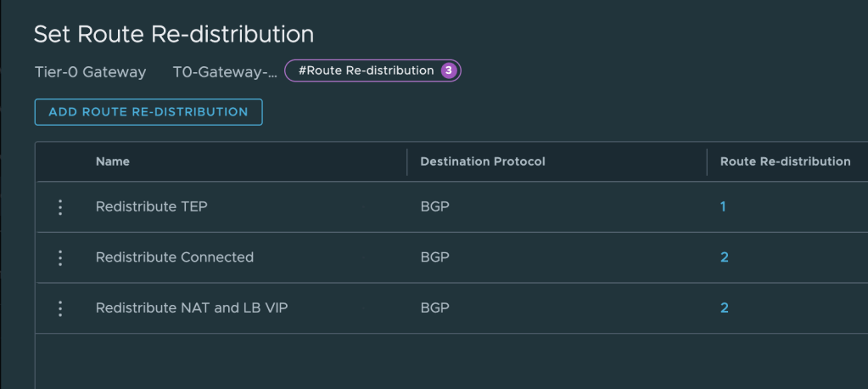
Task: Click the truncated T0-Gateway name text
Action: [x=225, y=72]
